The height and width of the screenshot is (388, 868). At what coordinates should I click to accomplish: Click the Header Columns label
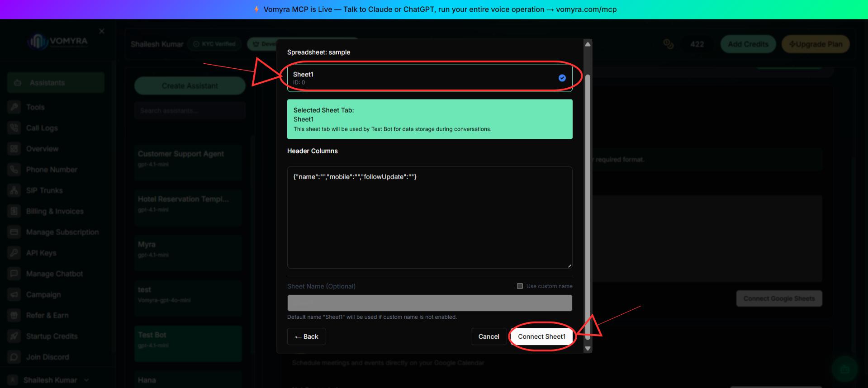pyautogui.click(x=313, y=151)
